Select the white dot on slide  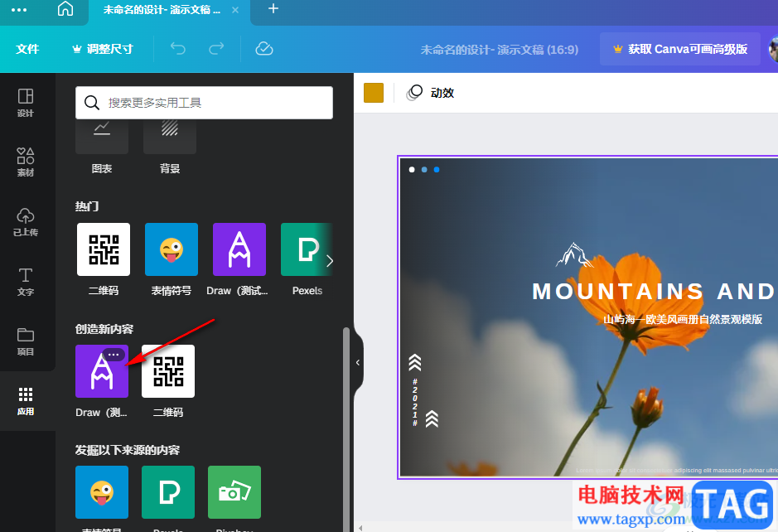tap(411, 170)
